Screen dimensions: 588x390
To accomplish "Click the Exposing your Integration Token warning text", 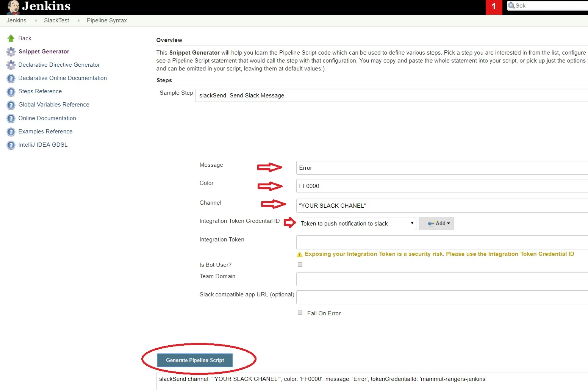I will point(439,254).
